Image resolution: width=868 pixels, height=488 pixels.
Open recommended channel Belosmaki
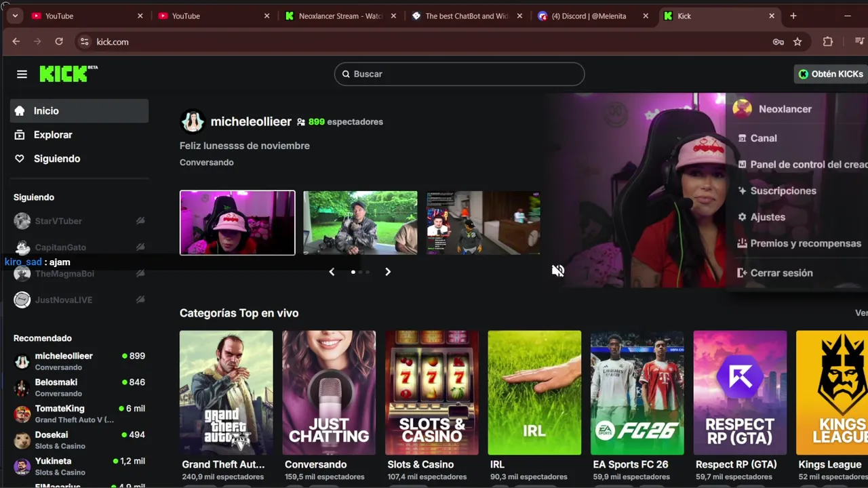[x=79, y=388]
